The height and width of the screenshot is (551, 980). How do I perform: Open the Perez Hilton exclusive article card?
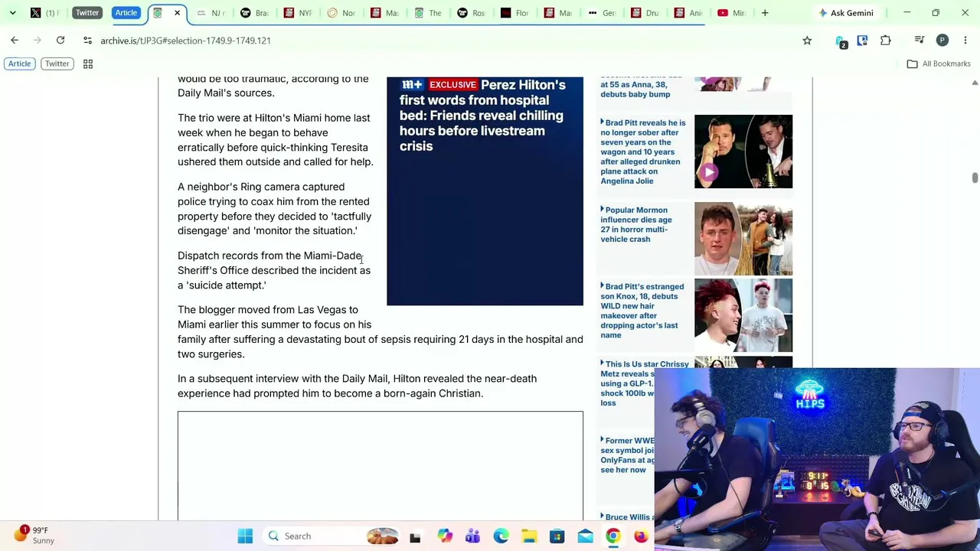485,191
